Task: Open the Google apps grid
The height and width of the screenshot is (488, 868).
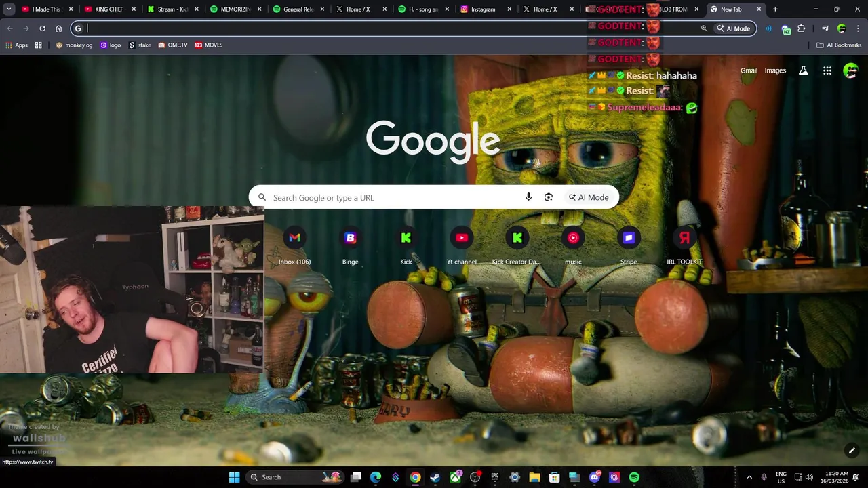Action: click(827, 70)
